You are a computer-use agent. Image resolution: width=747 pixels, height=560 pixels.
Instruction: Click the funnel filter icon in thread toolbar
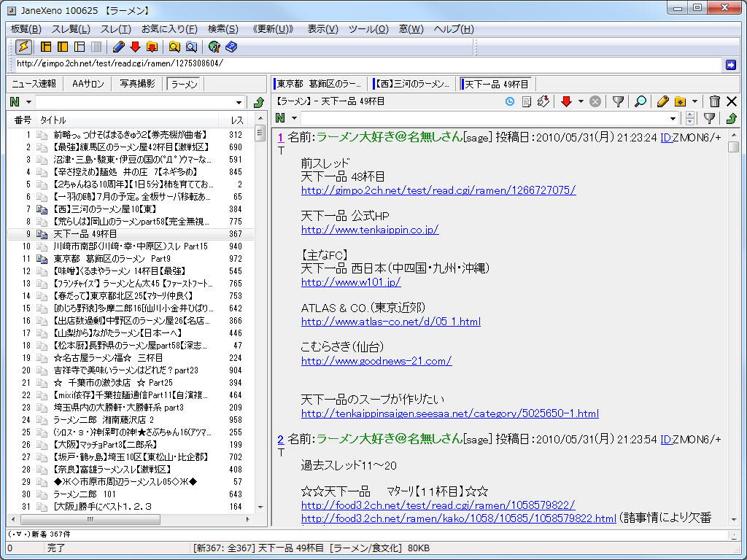point(618,101)
